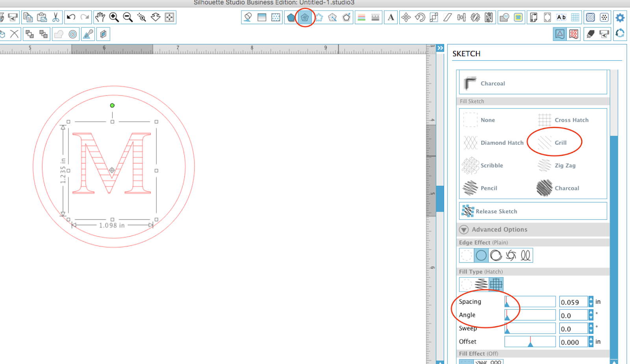Open the Pattern Fill panel
This screenshot has width=630, height=364.
coord(276,17)
